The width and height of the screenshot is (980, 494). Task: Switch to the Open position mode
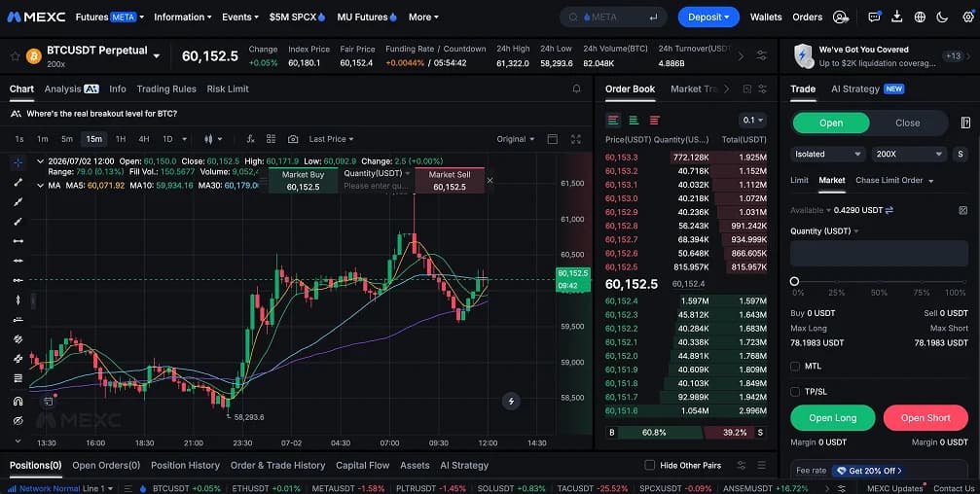coord(831,123)
